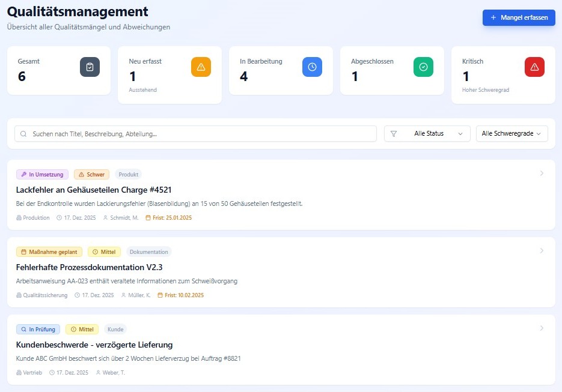Click the blue clock icon in In Bearbeitung
This screenshot has width=562, height=392.
click(312, 67)
